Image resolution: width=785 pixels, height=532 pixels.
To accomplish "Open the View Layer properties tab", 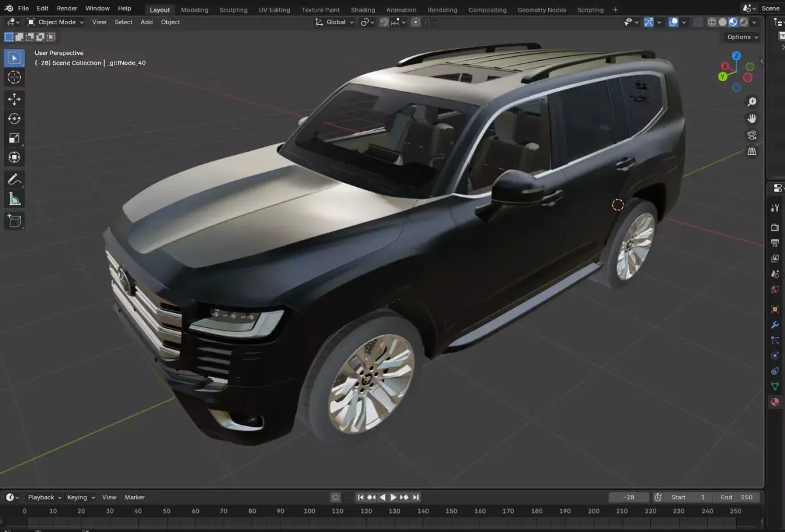I will (775, 259).
